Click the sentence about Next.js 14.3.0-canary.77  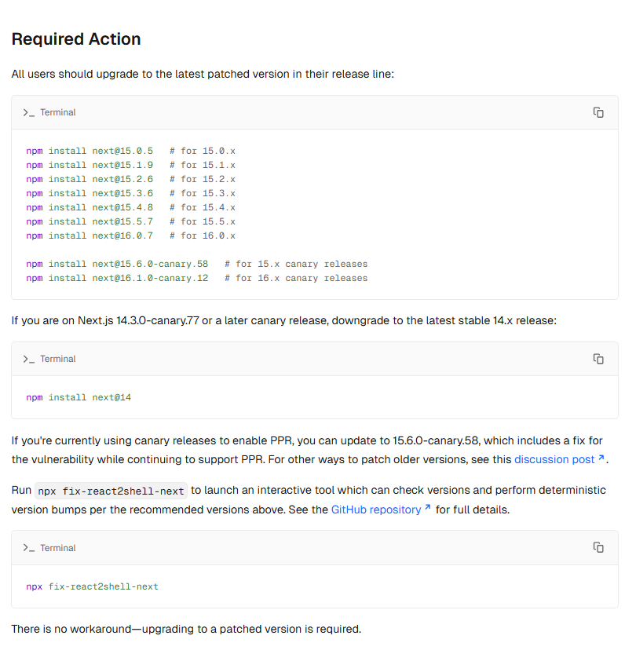click(283, 320)
